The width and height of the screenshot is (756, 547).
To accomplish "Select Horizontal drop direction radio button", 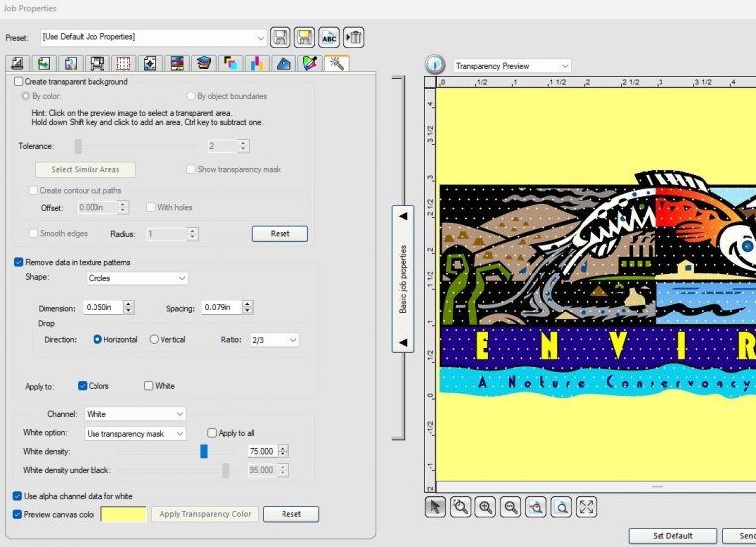I will point(97,339).
